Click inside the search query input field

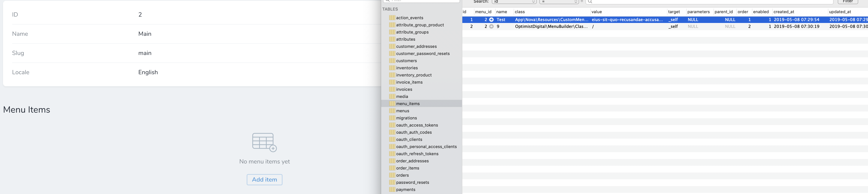708,2
